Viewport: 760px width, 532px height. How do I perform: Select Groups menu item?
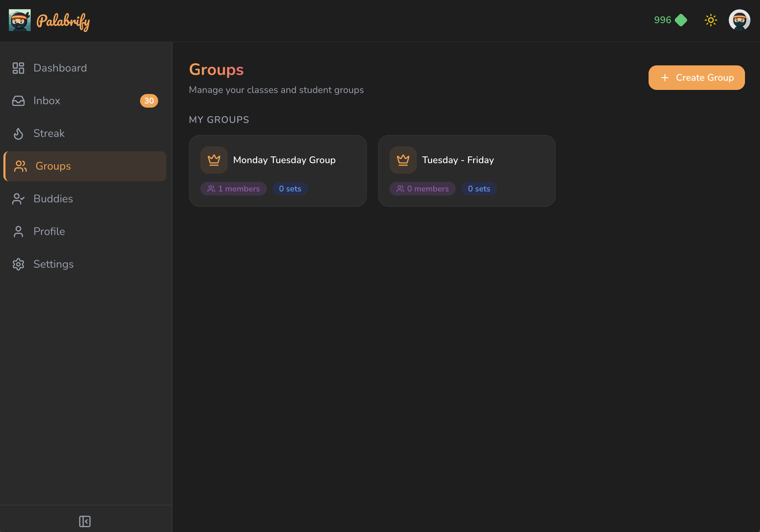tap(85, 166)
